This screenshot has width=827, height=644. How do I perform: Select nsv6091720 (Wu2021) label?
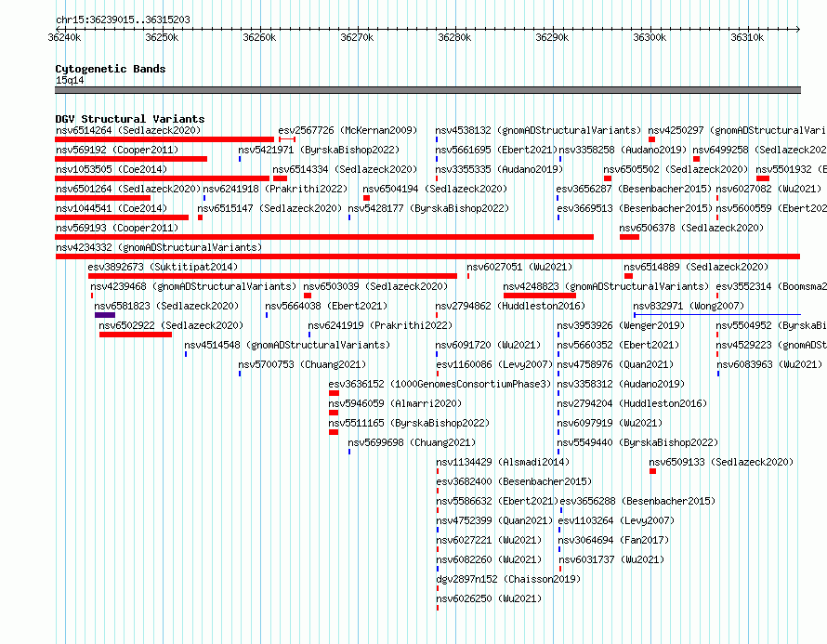488,345
